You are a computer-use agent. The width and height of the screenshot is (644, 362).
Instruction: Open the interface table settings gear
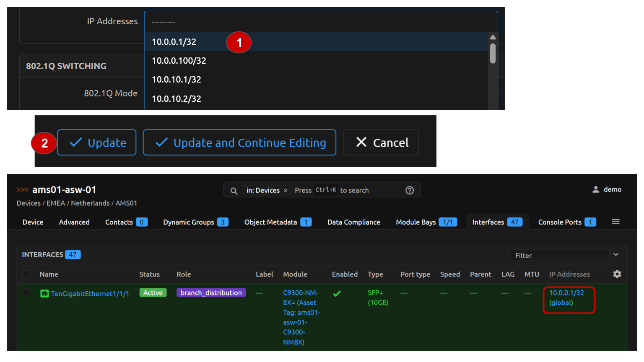pyautogui.click(x=617, y=274)
